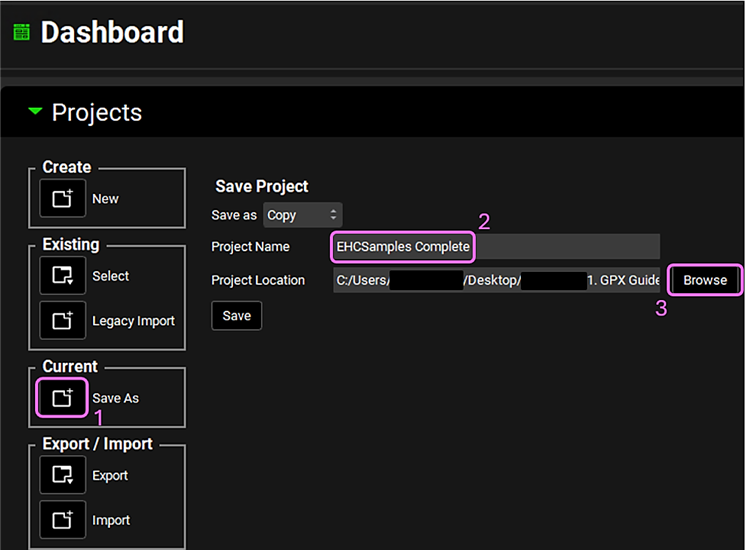This screenshot has width=745, height=550.
Task: Click the Import text label
Action: tap(111, 520)
